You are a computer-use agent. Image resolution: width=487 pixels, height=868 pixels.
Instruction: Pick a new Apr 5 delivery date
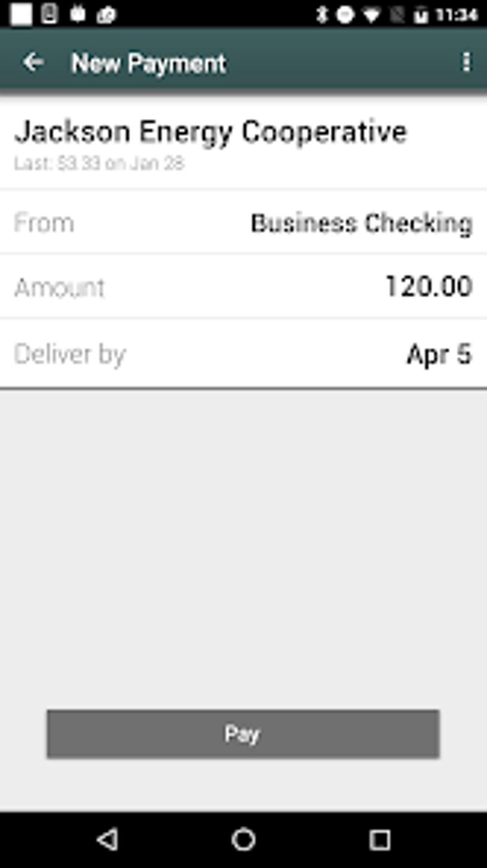[439, 354]
